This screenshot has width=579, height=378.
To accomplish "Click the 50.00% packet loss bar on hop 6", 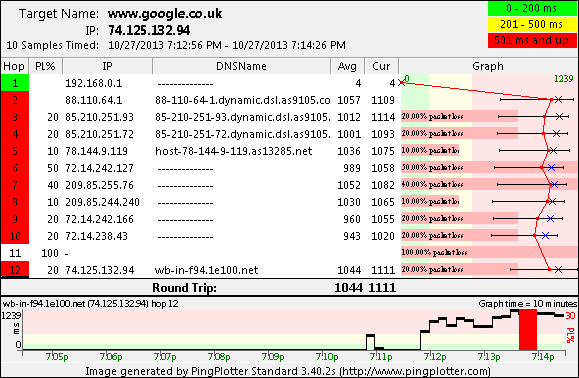I will (x=489, y=168).
